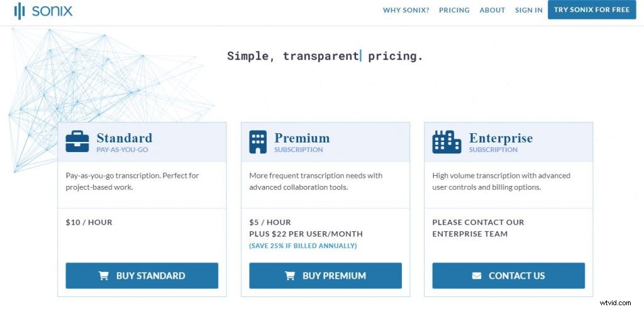Open the Why Sonix? menu item
The width and height of the screenshot is (644, 309).
(406, 10)
